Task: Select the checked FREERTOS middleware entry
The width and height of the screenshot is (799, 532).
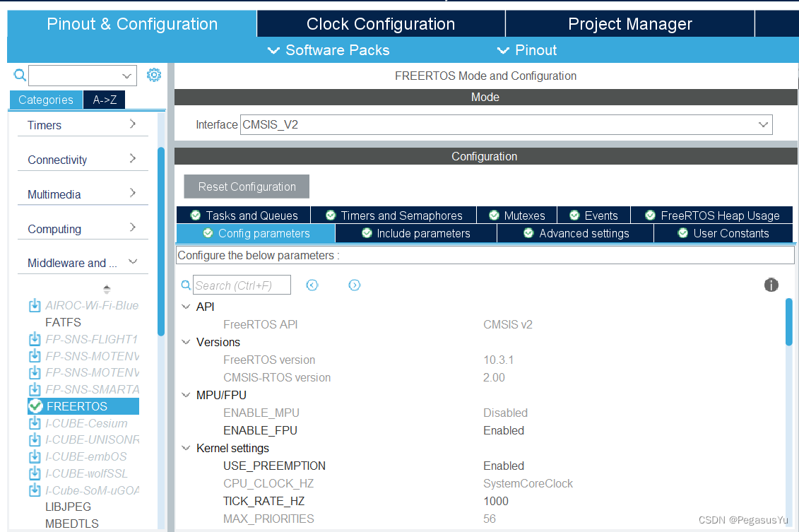Action: pyautogui.click(x=76, y=406)
